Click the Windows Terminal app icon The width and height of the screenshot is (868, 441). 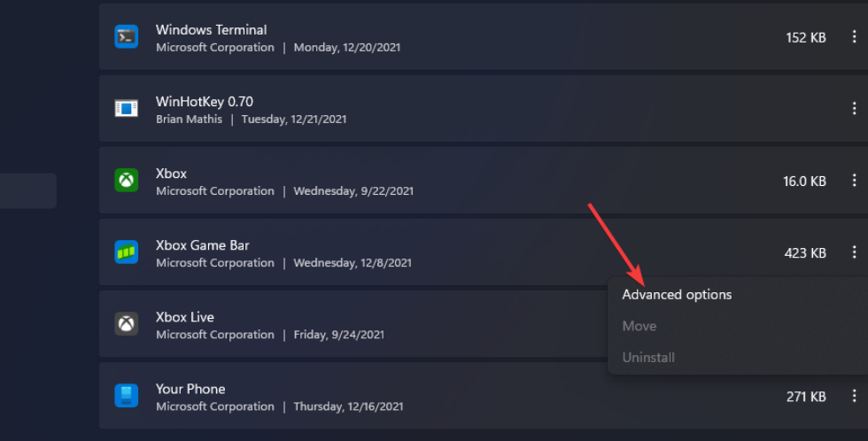[x=127, y=37]
